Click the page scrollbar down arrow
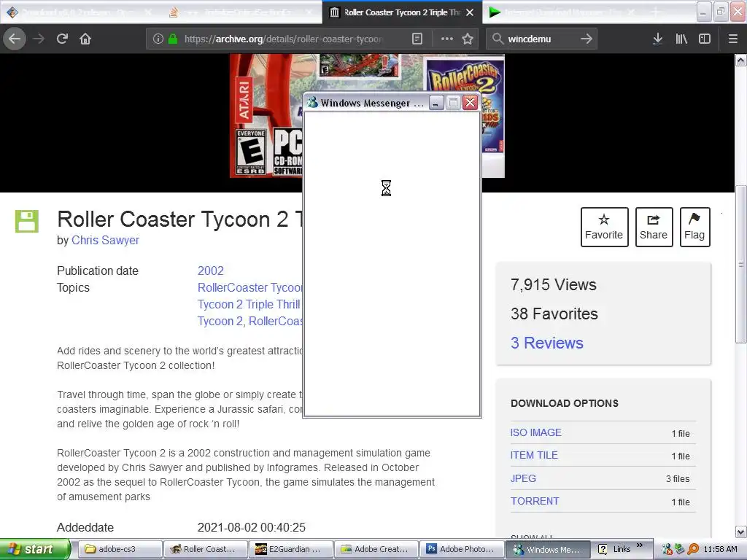Screen dimensions: 747x560 tap(741, 532)
